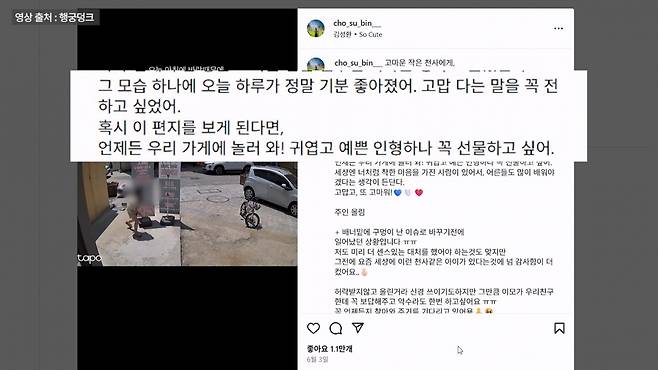This screenshot has height=370, width=658.
Task: Click the So Cute audio link
Action: [x=371, y=34]
